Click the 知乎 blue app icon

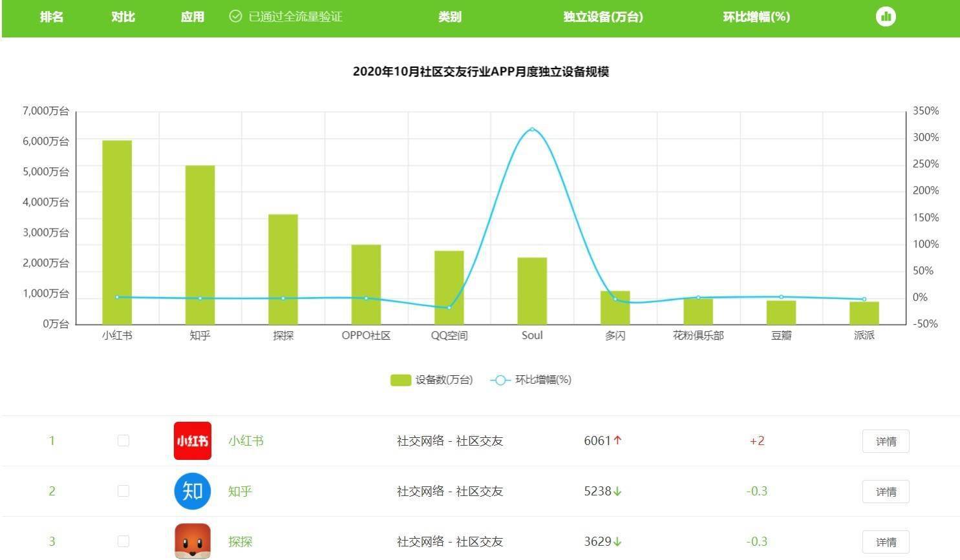point(193,491)
